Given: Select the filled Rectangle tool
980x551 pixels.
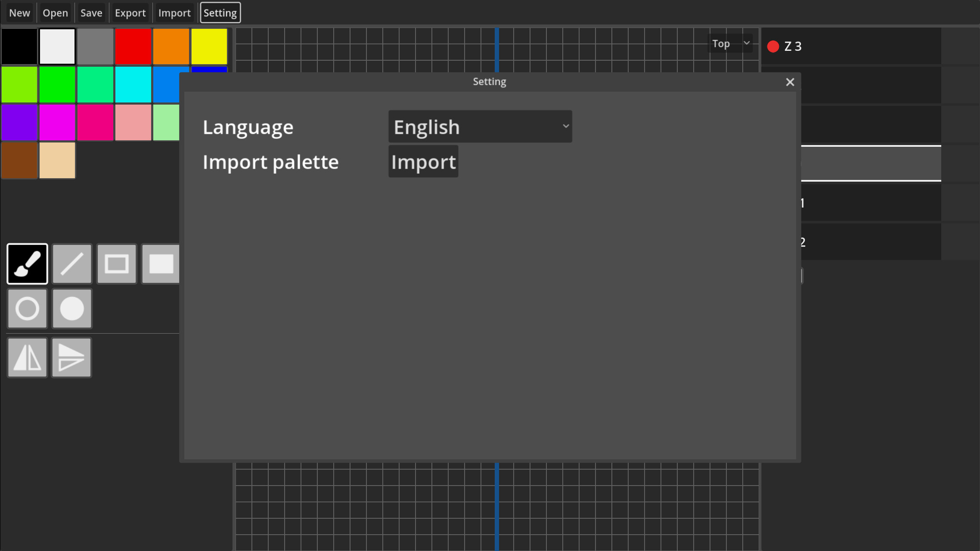Looking at the screenshot, I should click(x=161, y=263).
